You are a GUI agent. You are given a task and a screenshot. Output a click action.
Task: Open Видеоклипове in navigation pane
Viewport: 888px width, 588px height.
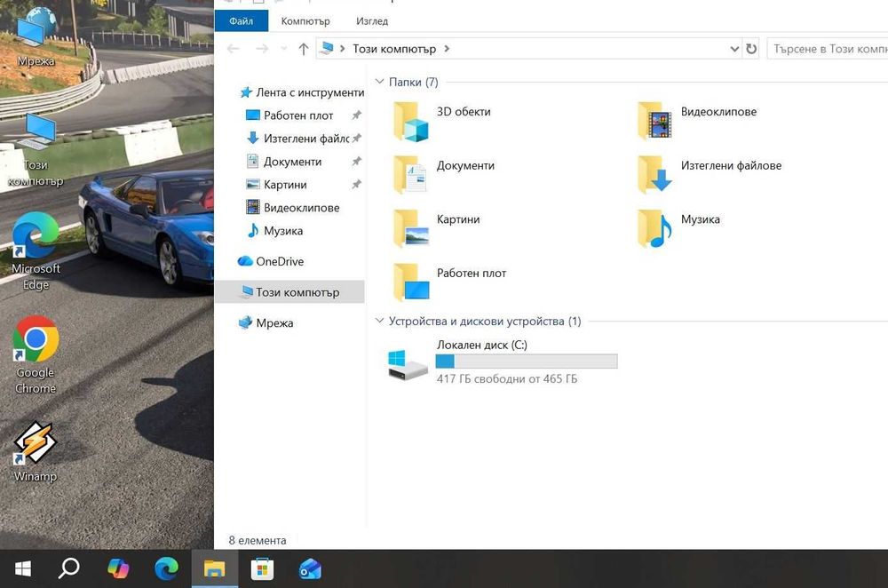point(301,207)
